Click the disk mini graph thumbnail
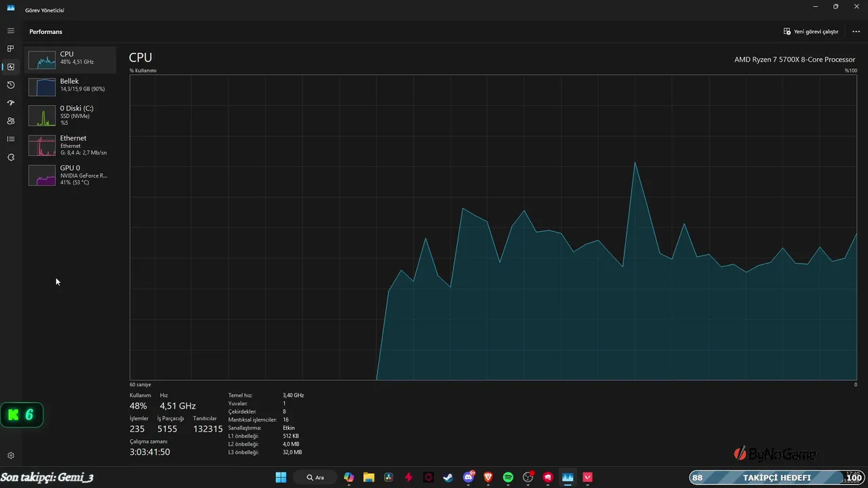This screenshot has height=488, width=868. point(42,115)
